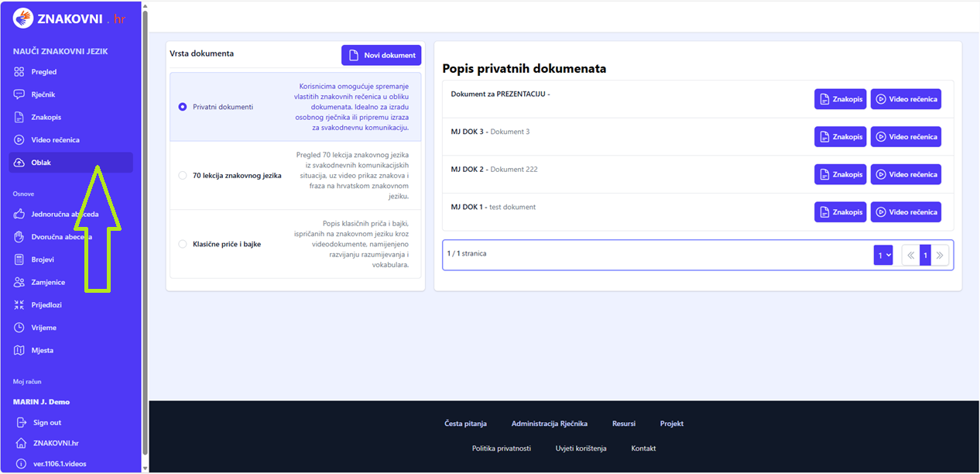Click the Oblak cloud upload icon
This screenshot has width=980, height=474.
pyautogui.click(x=19, y=163)
